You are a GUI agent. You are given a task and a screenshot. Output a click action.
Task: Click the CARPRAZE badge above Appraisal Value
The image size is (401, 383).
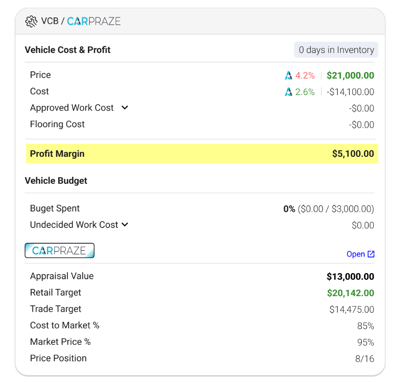(x=59, y=251)
